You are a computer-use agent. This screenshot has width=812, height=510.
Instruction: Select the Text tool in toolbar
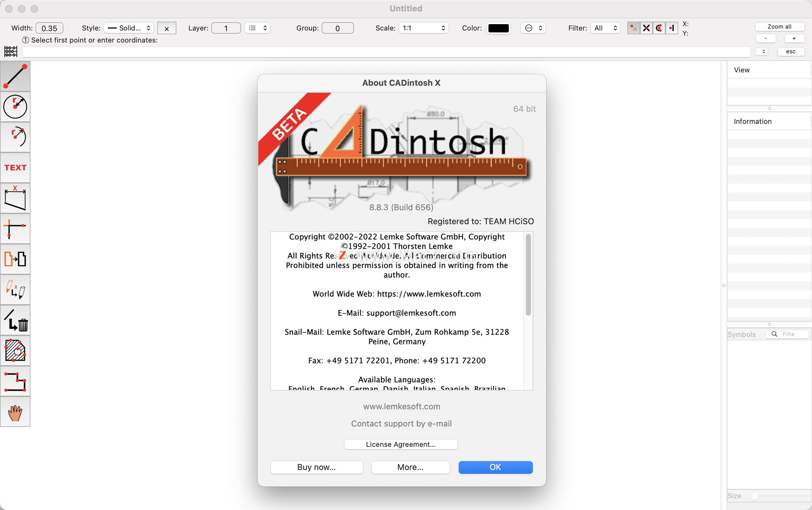pyautogui.click(x=16, y=168)
